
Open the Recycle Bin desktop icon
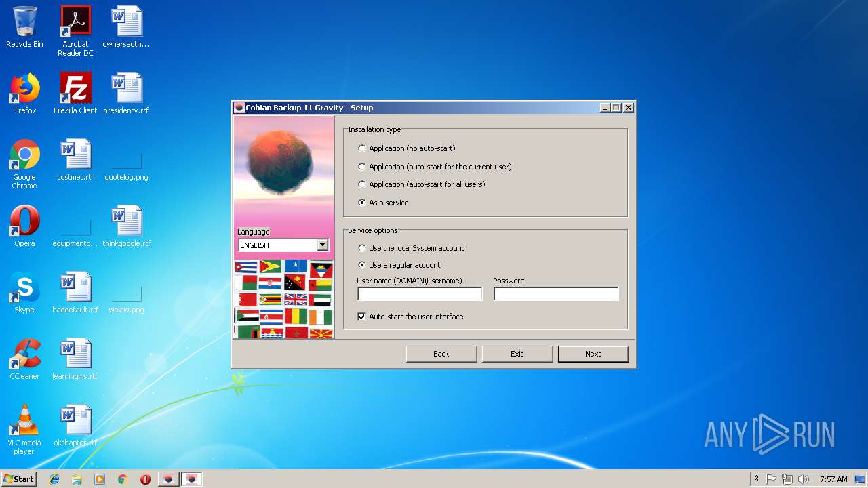(24, 27)
